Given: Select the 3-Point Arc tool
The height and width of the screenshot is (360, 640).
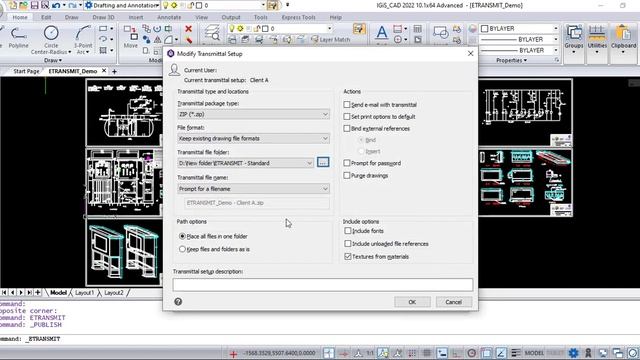Looking at the screenshot, I should [83, 39].
